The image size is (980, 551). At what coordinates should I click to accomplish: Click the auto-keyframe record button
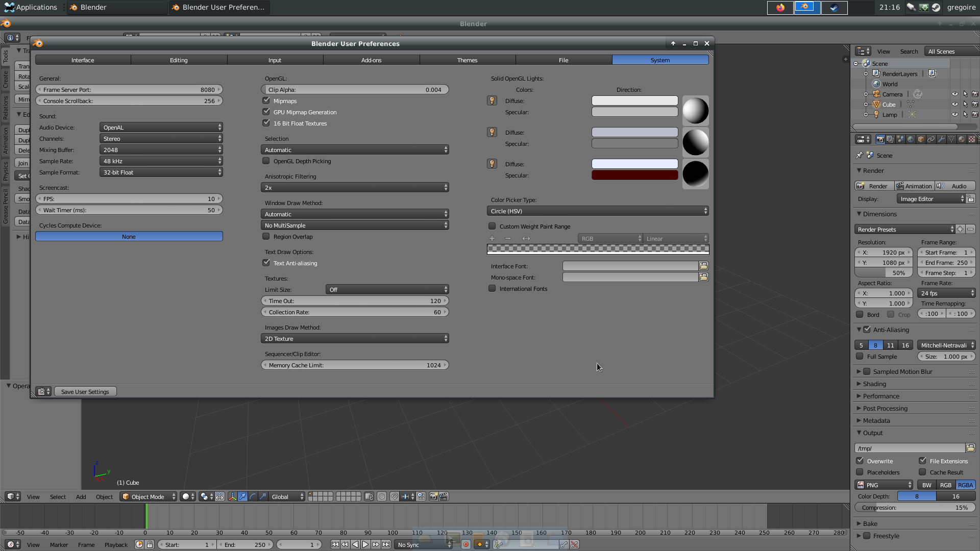click(465, 544)
